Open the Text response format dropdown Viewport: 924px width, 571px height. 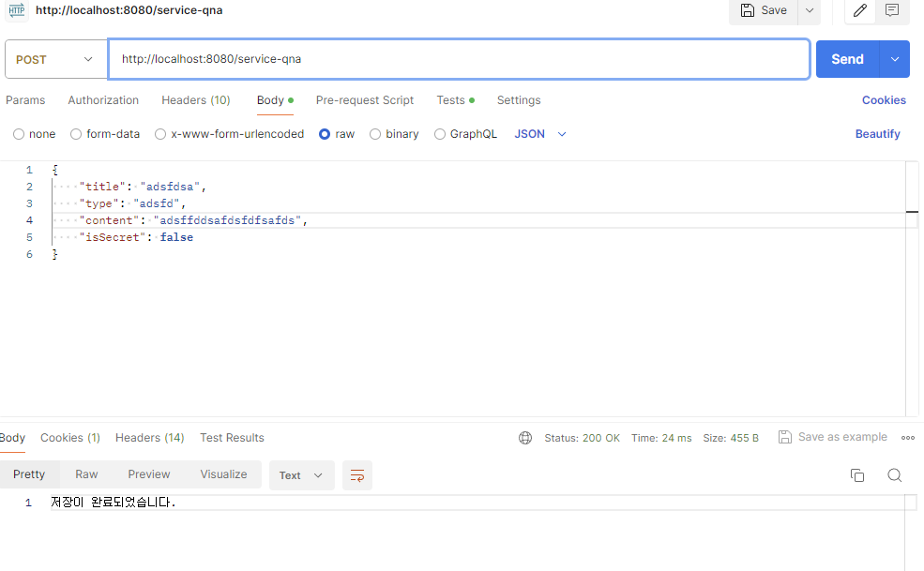tap(302, 475)
